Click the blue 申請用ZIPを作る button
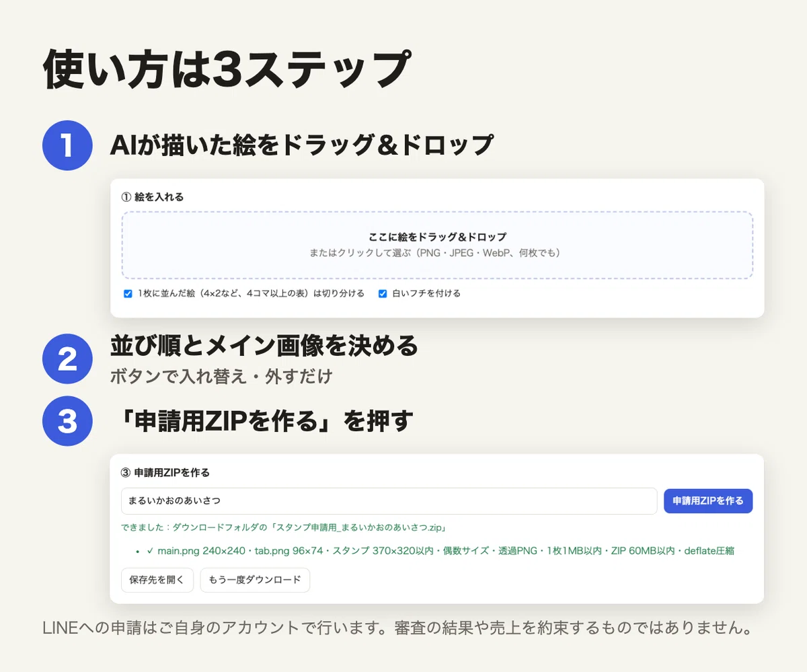 (708, 501)
